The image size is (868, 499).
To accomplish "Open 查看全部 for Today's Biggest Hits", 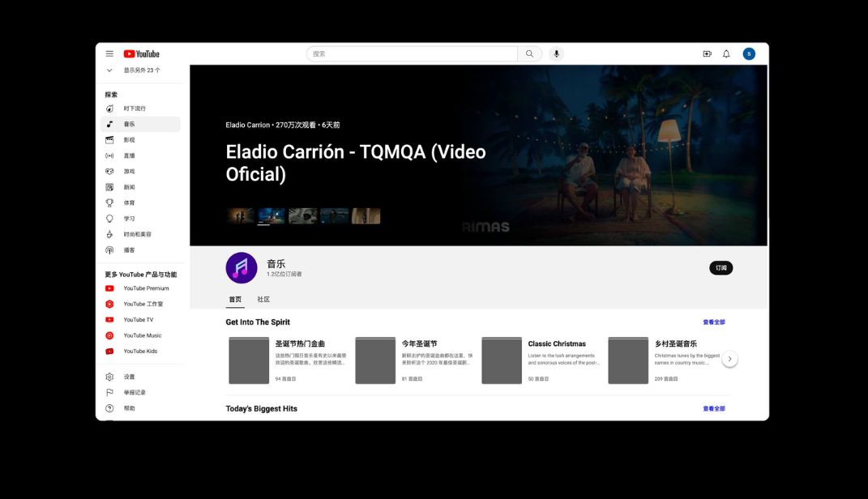I will click(x=714, y=409).
